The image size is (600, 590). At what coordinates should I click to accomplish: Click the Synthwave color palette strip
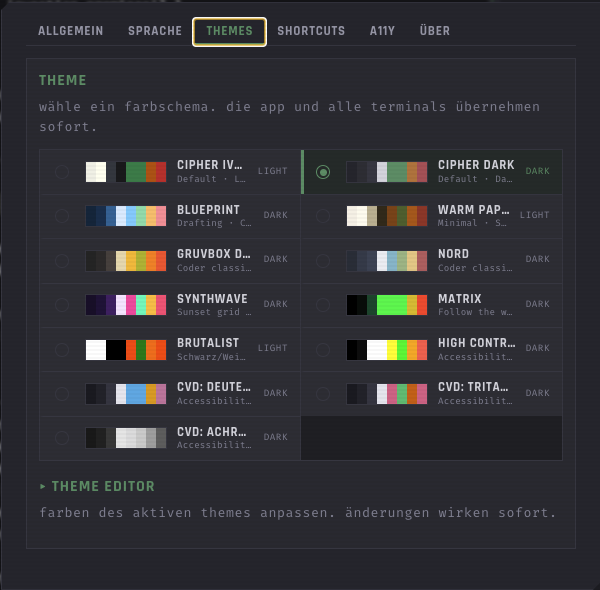click(x=126, y=305)
